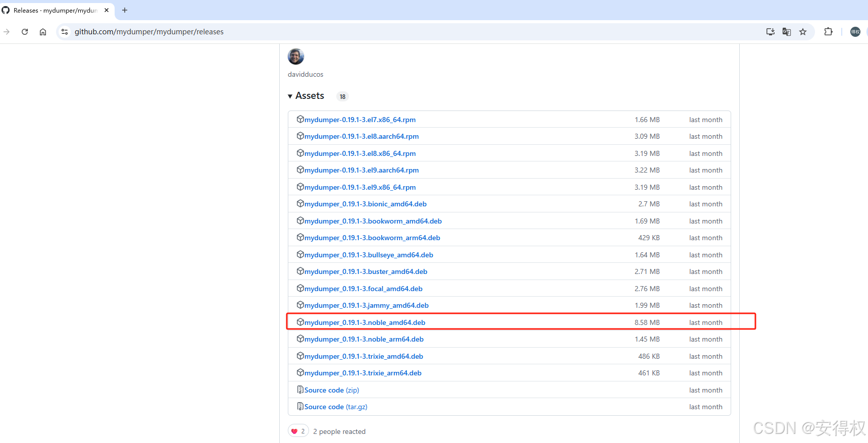Click the package icon for bionic_amd64.deb
The image size is (868, 443).
click(x=300, y=203)
